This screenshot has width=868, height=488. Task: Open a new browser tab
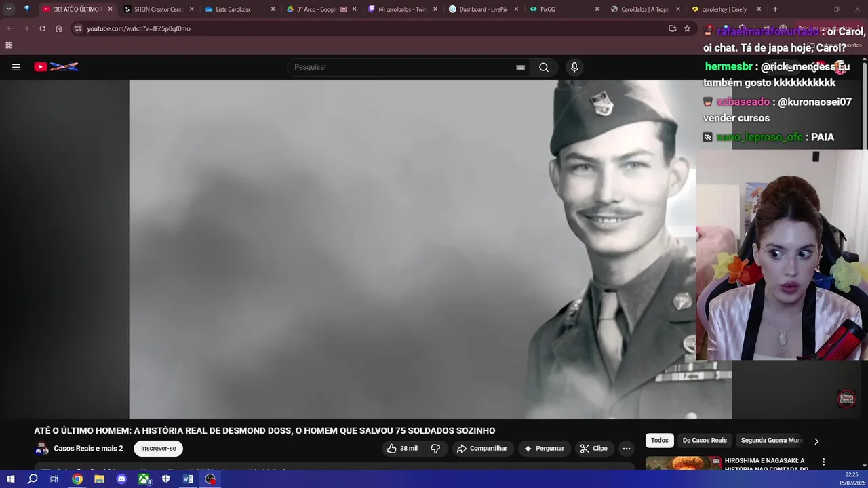click(x=775, y=9)
